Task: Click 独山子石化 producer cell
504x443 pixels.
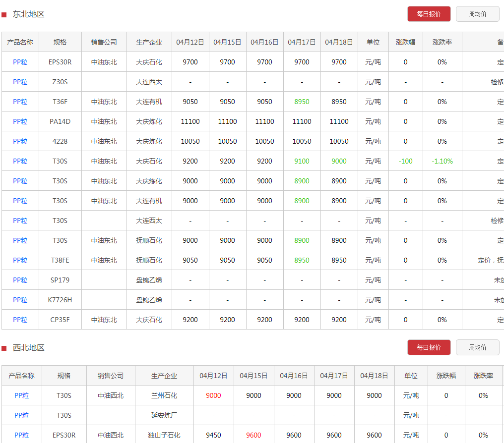Action: (164, 435)
